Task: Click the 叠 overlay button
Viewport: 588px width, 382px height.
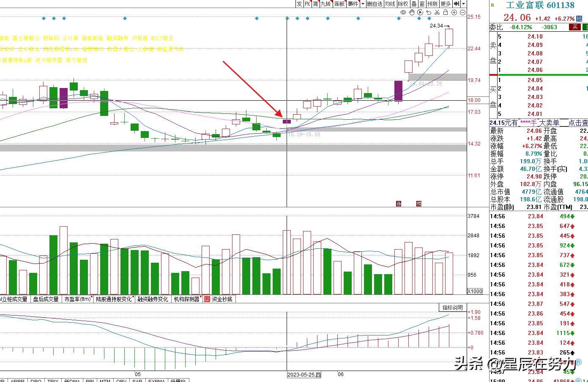Action: tap(414, 4)
